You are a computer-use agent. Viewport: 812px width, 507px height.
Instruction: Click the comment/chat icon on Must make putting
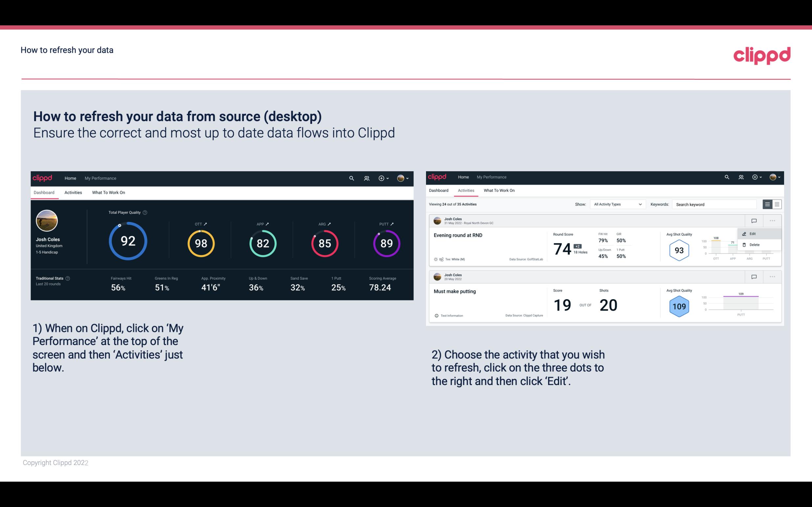754,276
